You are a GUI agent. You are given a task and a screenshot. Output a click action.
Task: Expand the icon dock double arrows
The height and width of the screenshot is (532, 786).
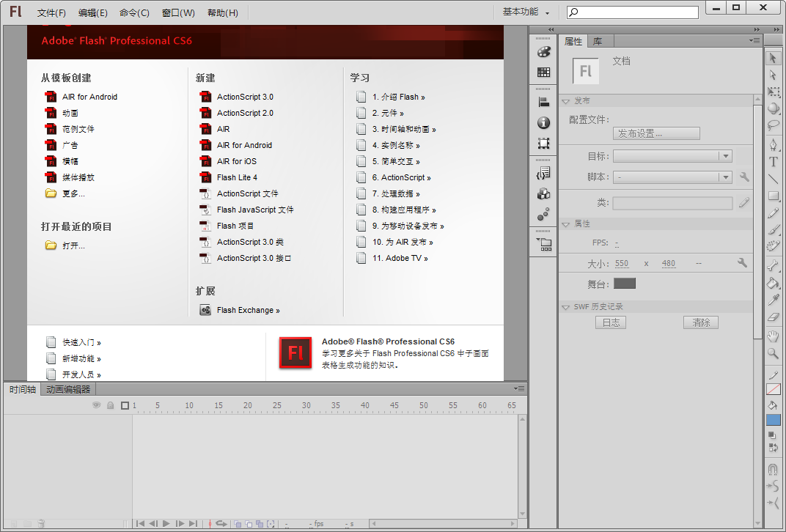click(551, 29)
